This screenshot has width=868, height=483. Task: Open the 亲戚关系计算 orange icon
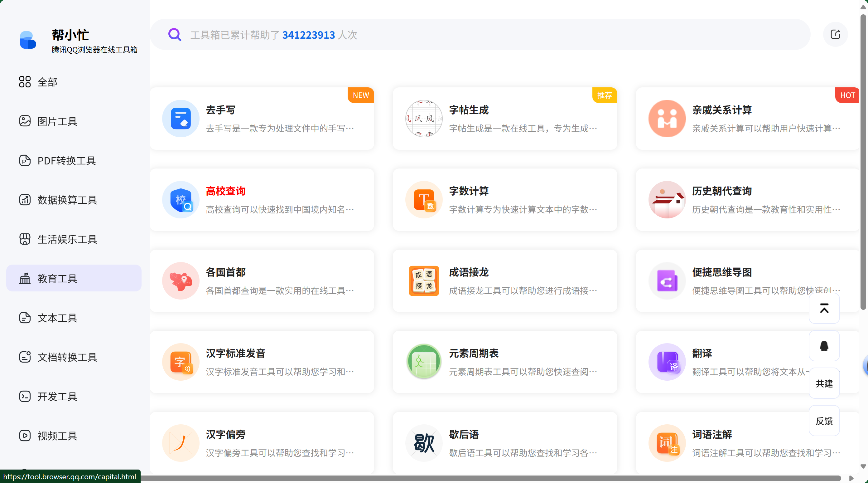(x=667, y=118)
